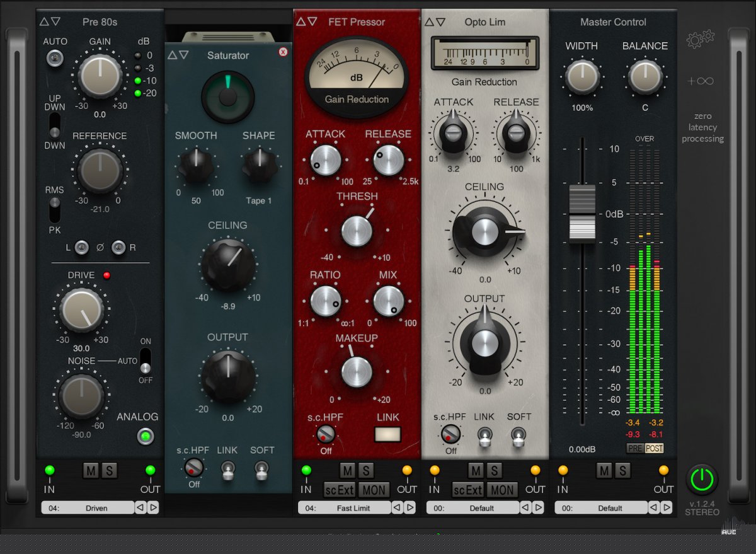Click the Pre 80s GAIN knob

100,76
